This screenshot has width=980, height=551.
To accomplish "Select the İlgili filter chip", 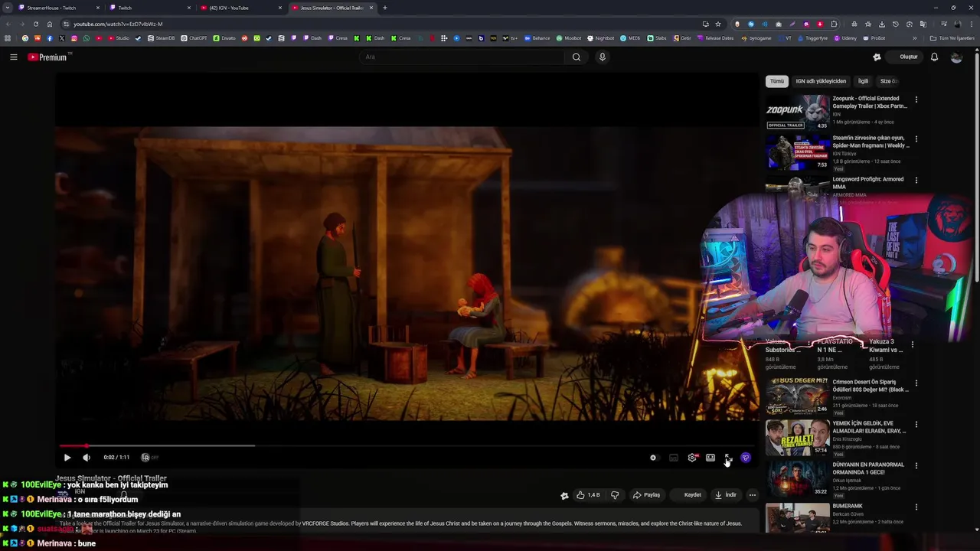I will pyautogui.click(x=863, y=81).
